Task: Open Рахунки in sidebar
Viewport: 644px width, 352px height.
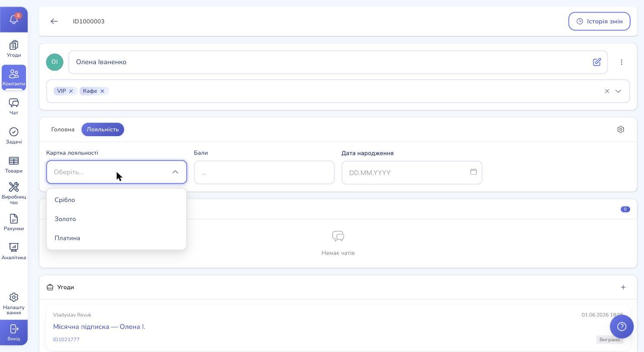Action: [x=14, y=222]
